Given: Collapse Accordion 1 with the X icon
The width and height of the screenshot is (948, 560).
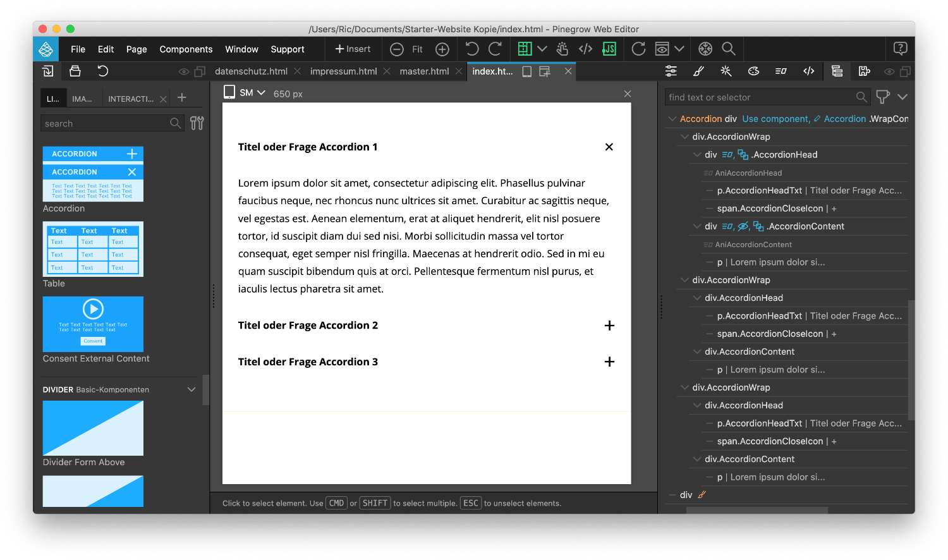Looking at the screenshot, I should pyautogui.click(x=609, y=147).
